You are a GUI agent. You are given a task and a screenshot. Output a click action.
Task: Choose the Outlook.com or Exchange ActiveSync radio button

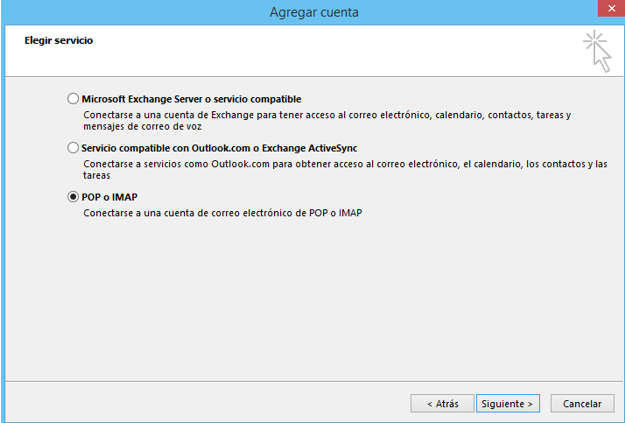(x=72, y=148)
